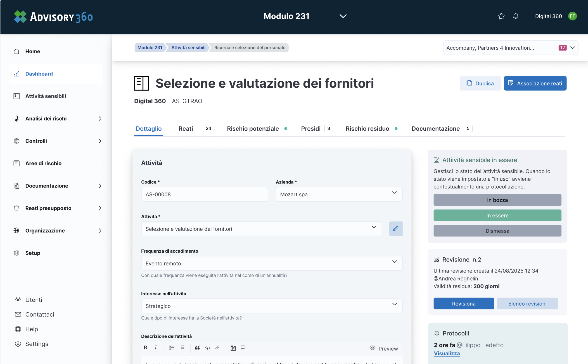Viewport: 588px width, 364px height.
Task: Click the Associazione reati button
Action: (535, 83)
